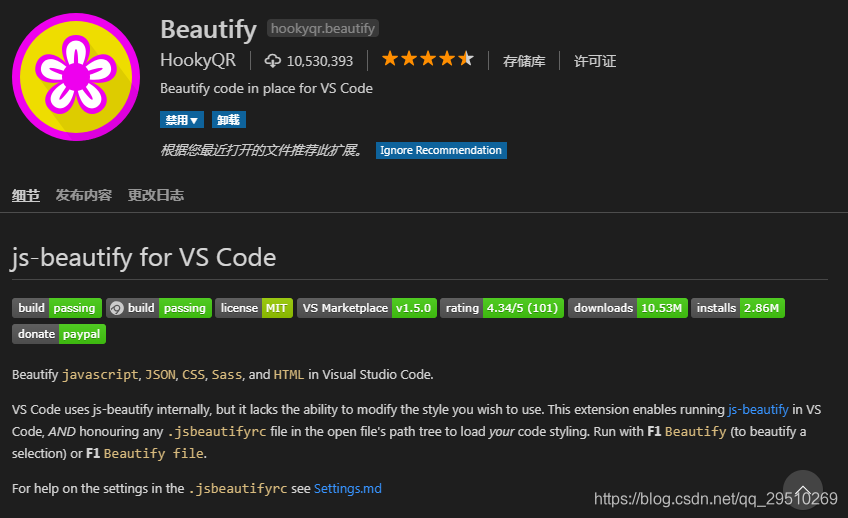Click the Beautify extension title
The image size is (848, 518).
(x=208, y=30)
